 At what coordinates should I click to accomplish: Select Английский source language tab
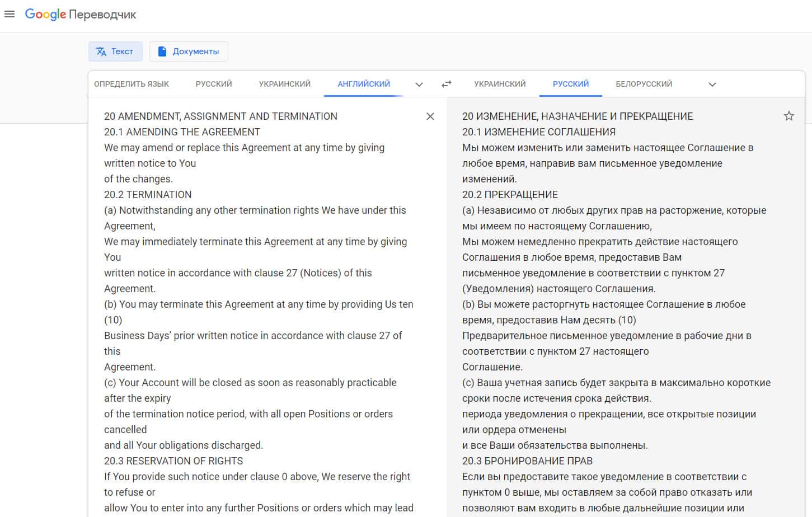tap(363, 84)
